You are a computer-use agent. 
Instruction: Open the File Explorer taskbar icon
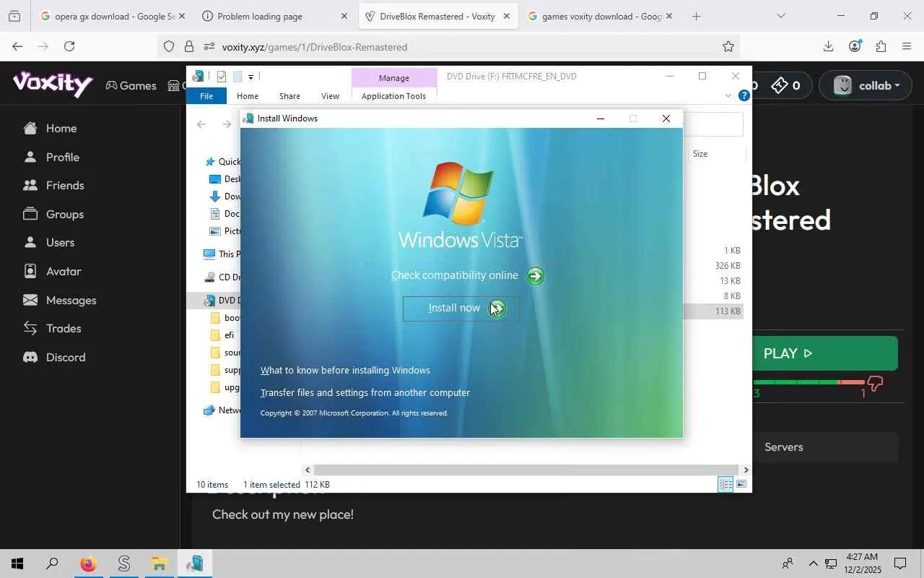click(159, 564)
